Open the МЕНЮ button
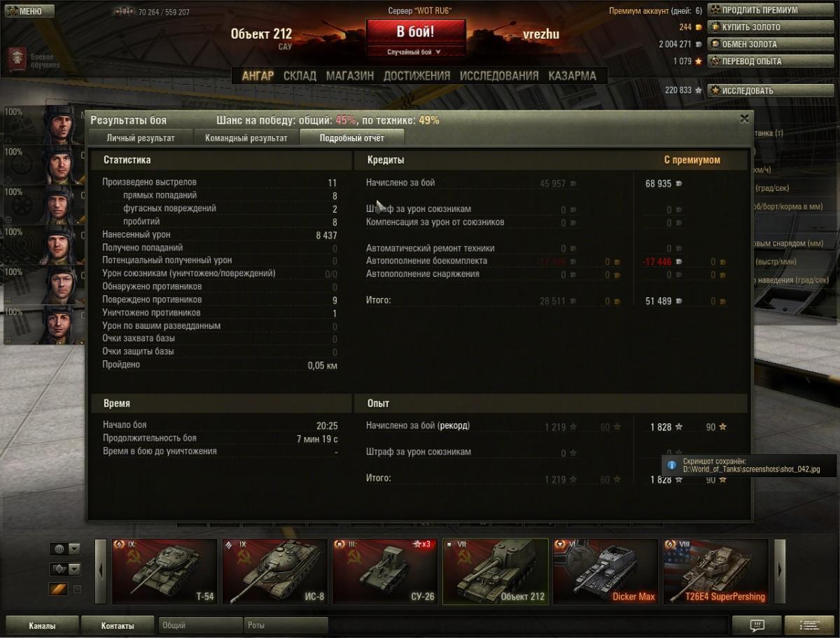Image resolution: width=840 pixels, height=638 pixels. [29, 10]
